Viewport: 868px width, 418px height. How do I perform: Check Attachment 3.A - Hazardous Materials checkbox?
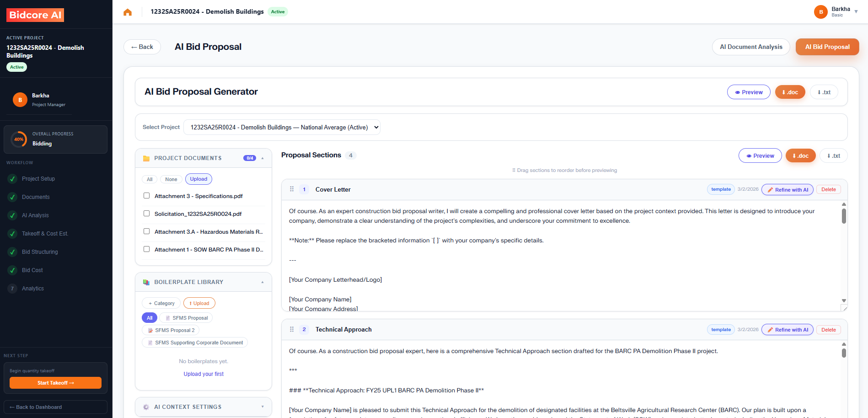(x=146, y=231)
